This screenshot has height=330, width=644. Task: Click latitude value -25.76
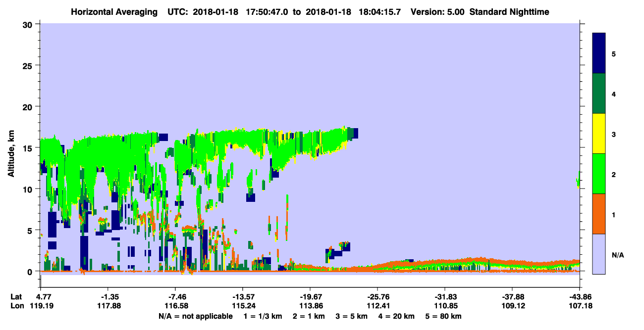[377, 297]
